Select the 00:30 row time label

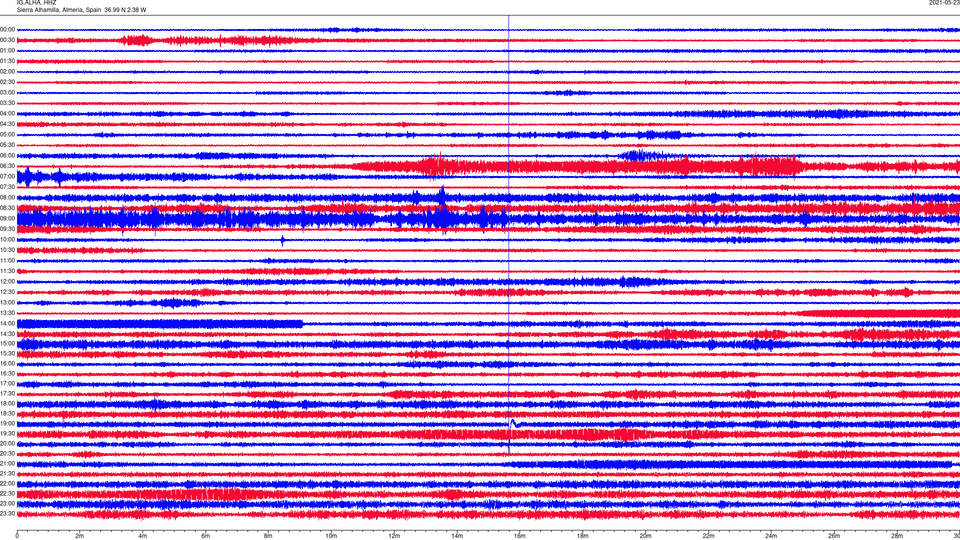(7, 40)
